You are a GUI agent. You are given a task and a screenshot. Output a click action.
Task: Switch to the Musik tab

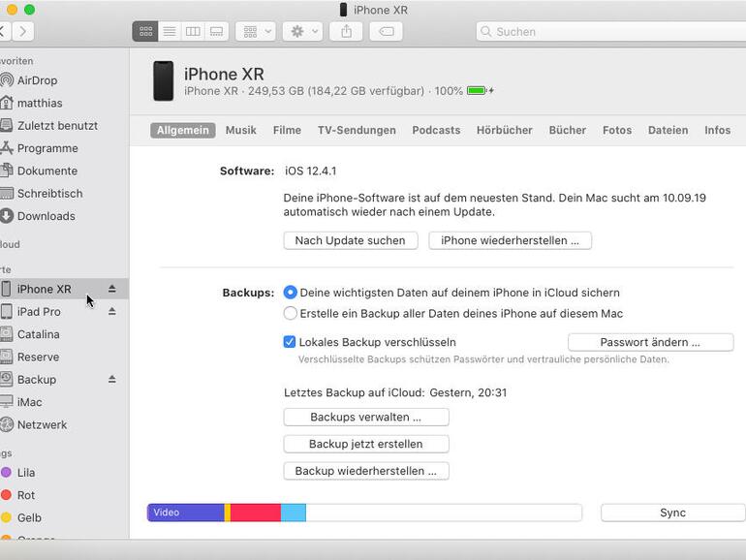[x=240, y=131]
